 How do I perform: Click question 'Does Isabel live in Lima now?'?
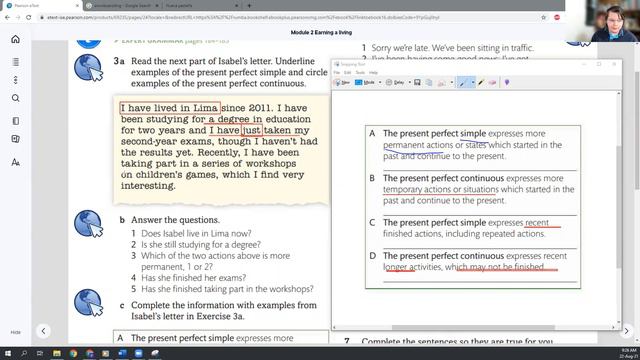click(x=196, y=233)
